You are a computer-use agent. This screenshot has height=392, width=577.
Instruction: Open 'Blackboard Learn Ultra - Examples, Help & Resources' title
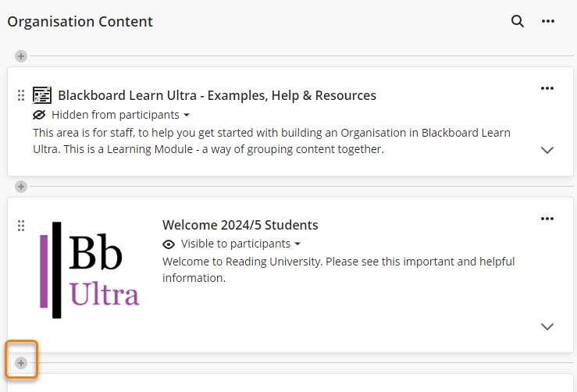(x=217, y=96)
